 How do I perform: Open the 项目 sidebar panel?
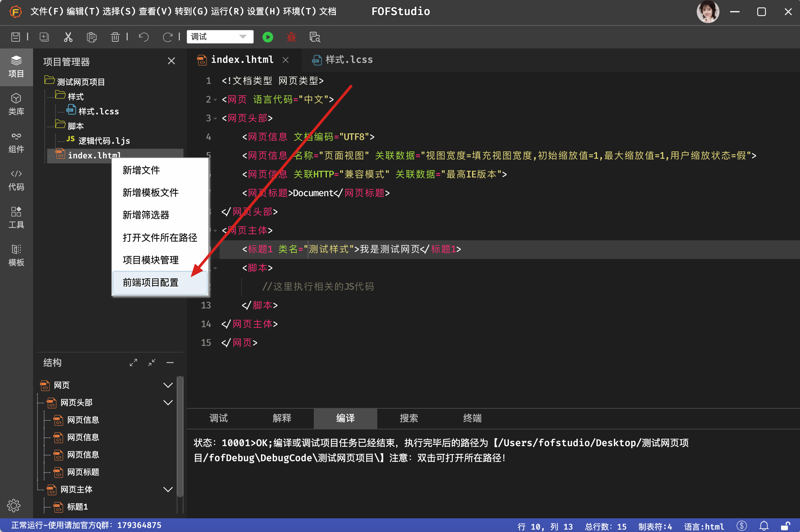point(16,67)
